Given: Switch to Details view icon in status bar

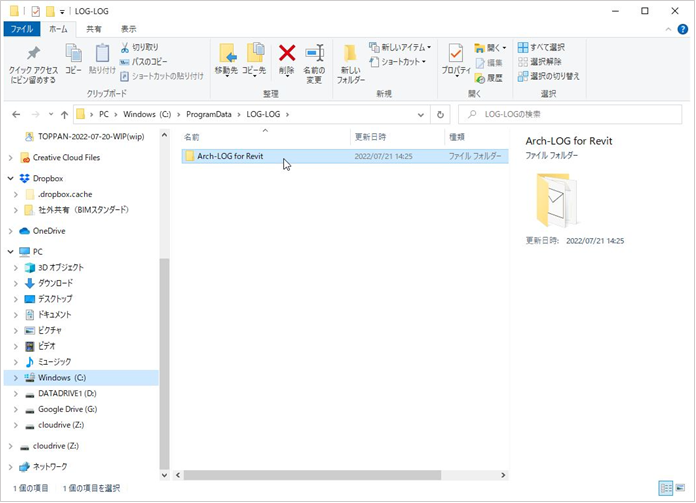Looking at the screenshot, I should [x=666, y=488].
